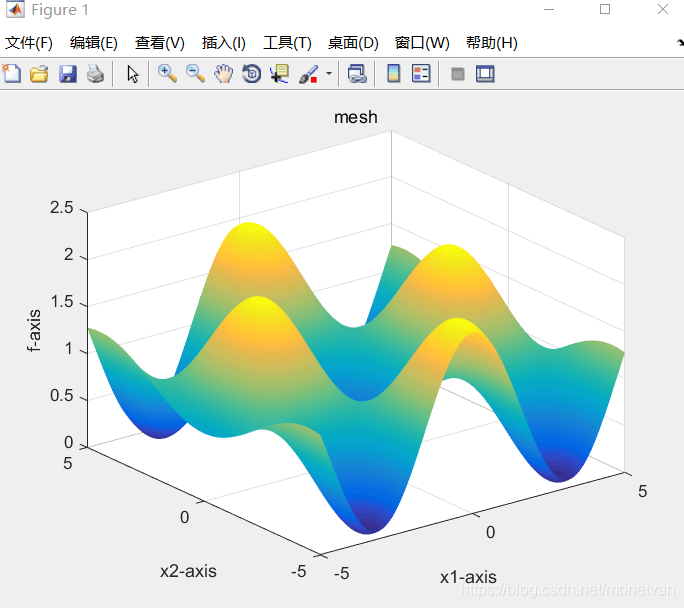Screen dimensions: 684x608
Task: Insert a Legend with toolbar icon
Action: coord(421,74)
